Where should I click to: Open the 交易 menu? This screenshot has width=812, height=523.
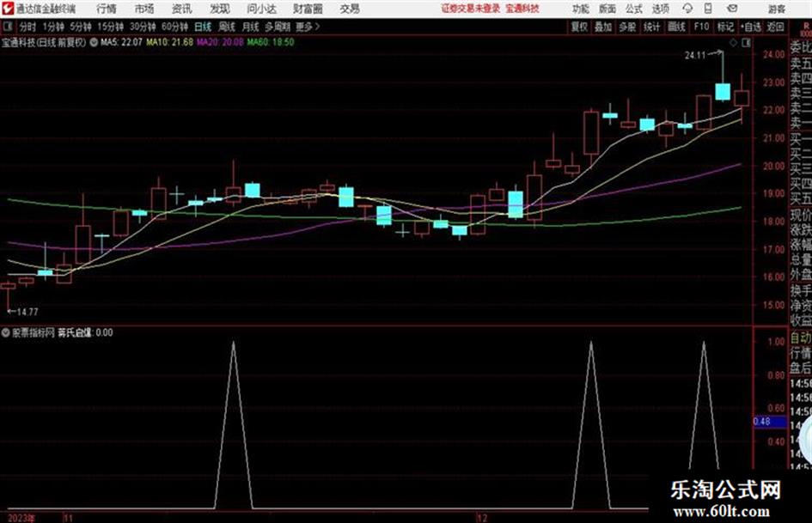pos(350,9)
